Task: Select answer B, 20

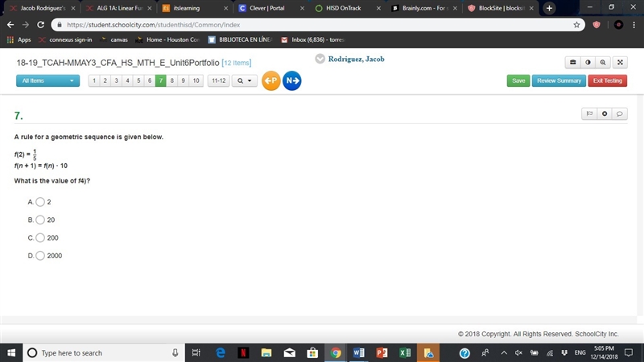Action: point(40,220)
